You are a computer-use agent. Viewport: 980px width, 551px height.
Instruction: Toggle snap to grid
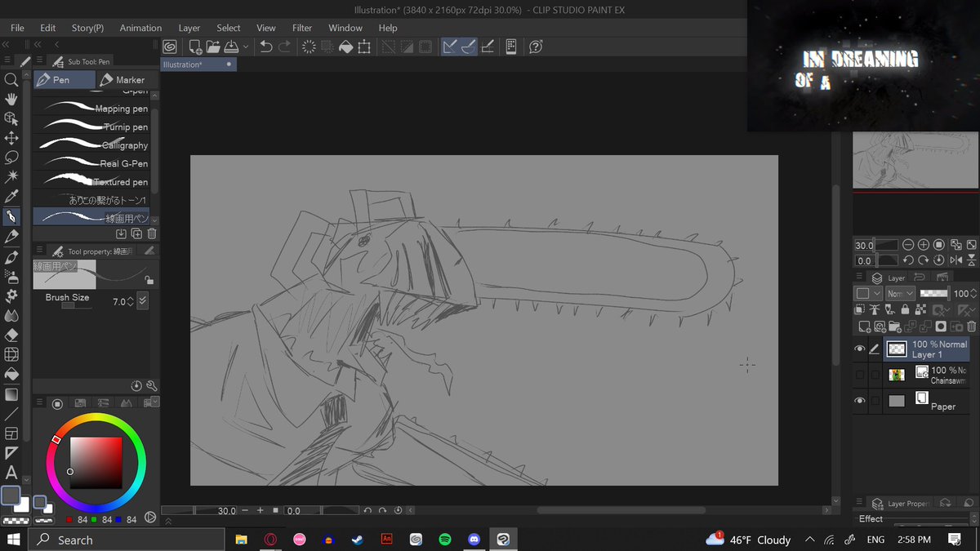point(488,47)
